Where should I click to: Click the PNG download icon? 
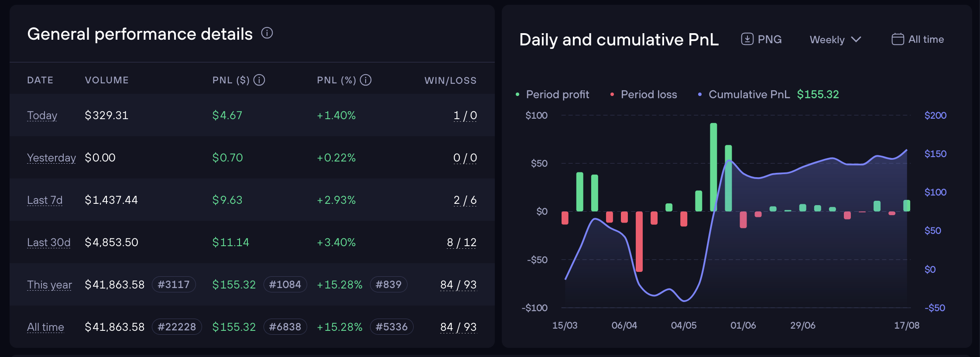point(747,39)
